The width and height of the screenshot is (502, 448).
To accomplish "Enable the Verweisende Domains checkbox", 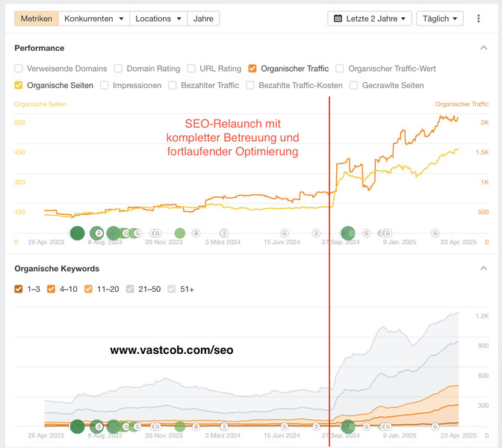I will tap(19, 69).
